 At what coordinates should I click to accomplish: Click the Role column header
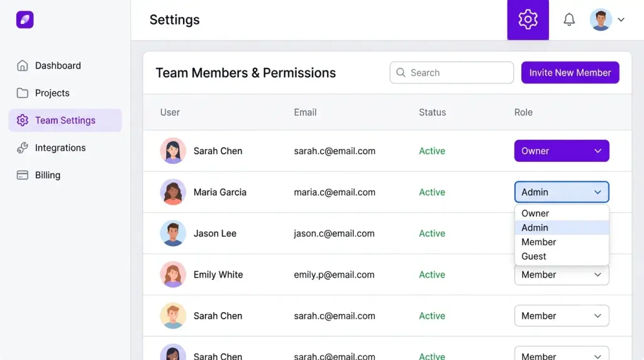point(523,112)
